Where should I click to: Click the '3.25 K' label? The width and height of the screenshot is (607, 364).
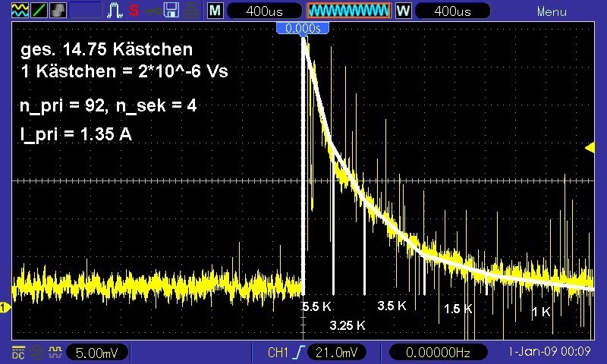coord(348,325)
